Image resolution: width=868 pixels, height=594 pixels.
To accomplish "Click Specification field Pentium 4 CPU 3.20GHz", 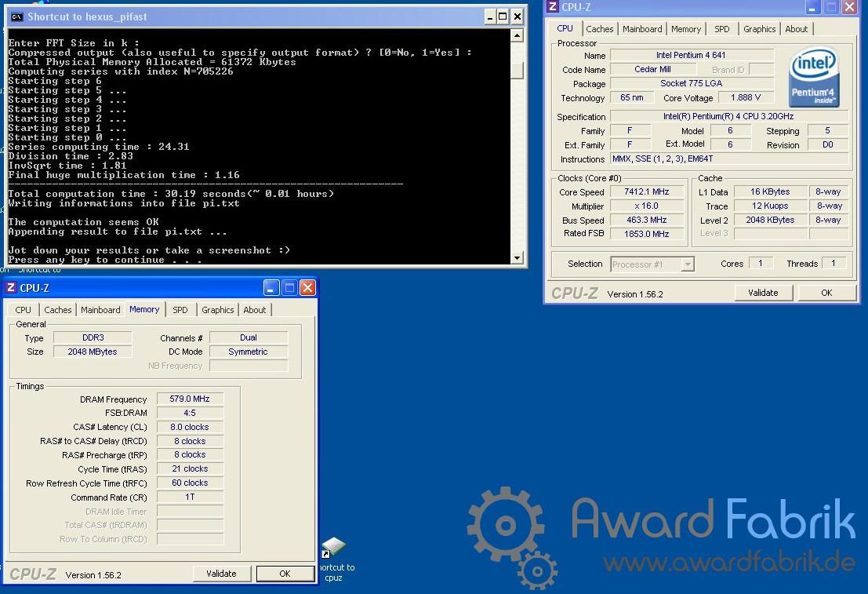I will pos(728,116).
